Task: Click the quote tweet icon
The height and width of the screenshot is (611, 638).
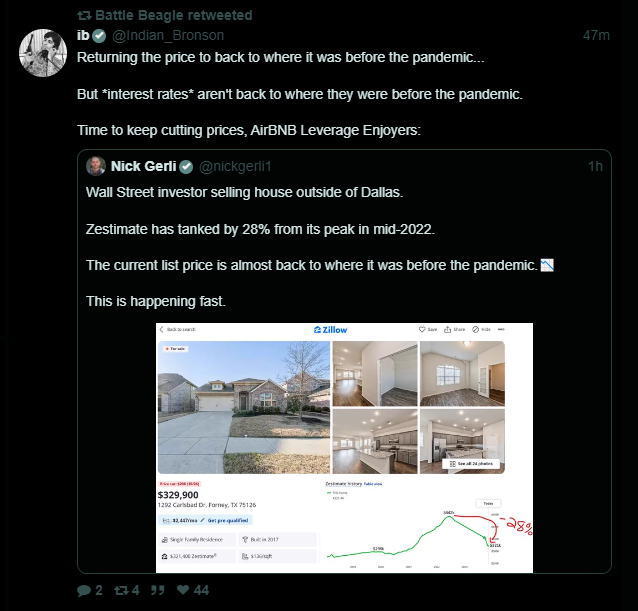Action: [x=157, y=591]
